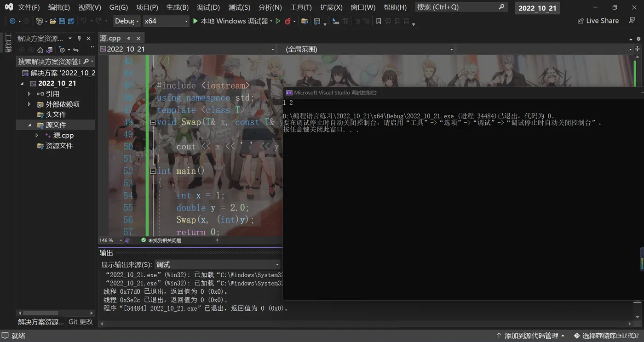This screenshot has width=644, height=342.
Task: Click the switch views icon in Solution Explorer
Action: pyautogui.click(x=49, y=50)
